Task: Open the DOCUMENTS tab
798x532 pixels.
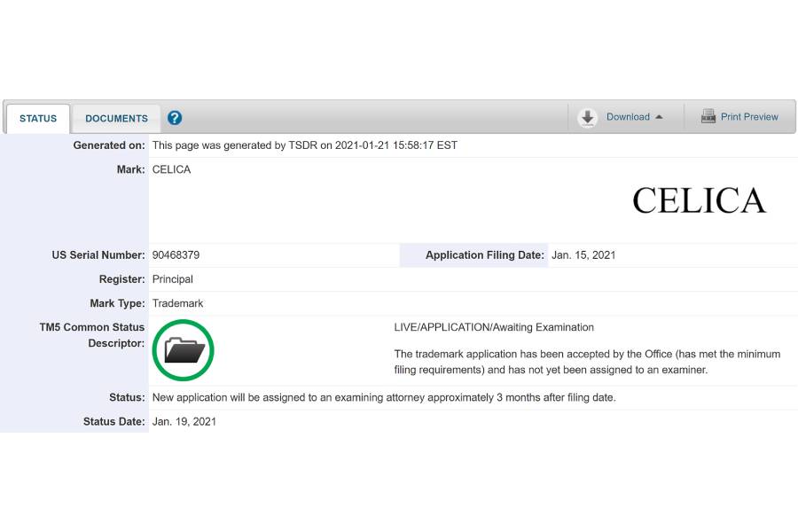Action: [116, 118]
